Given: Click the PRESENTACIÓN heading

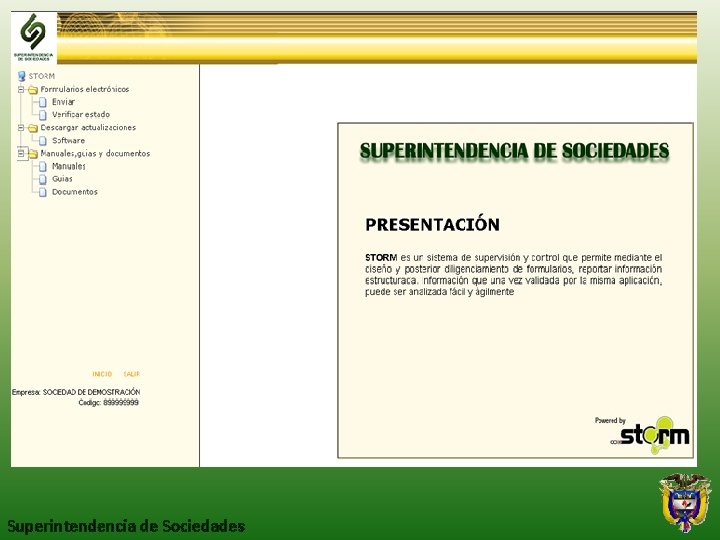Looking at the screenshot, I should coord(432,225).
